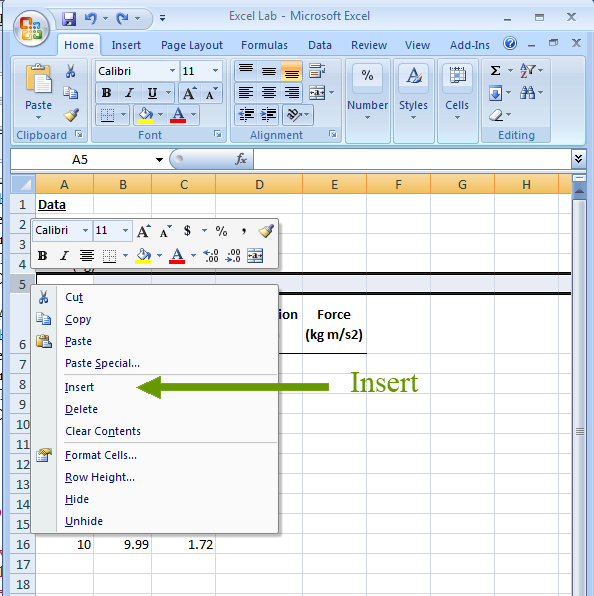The height and width of the screenshot is (596, 594).
Task: Click the Insert Function fx button
Action: pos(241,159)
